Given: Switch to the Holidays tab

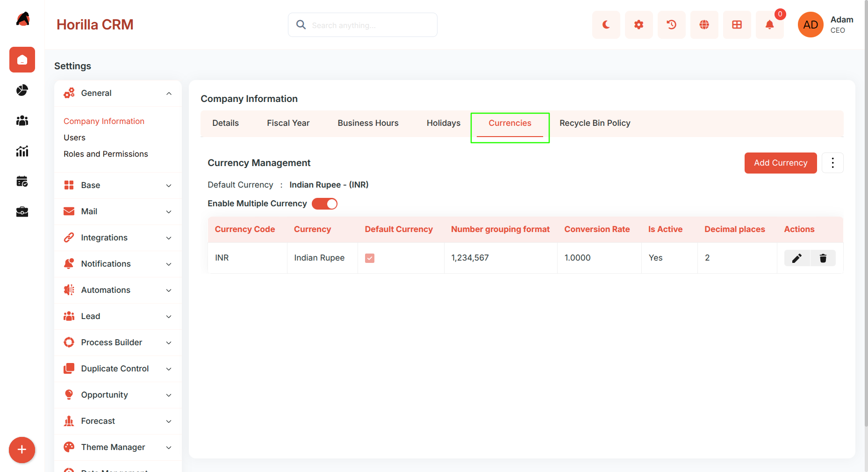Looking at the screenshot, I should [443, 123].
